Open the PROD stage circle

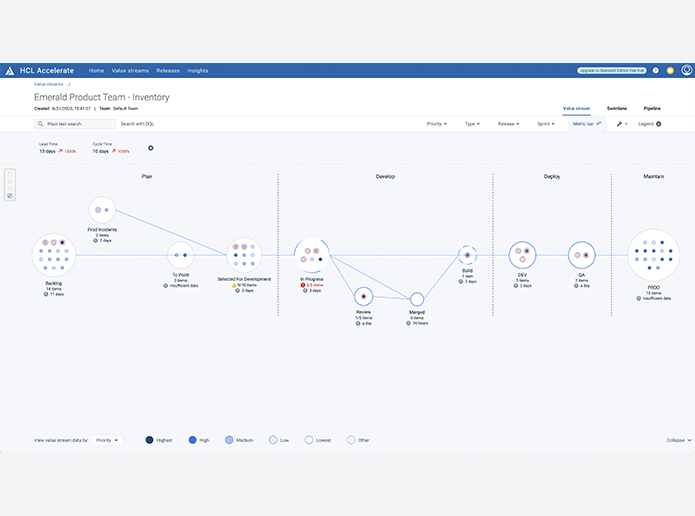click(653, 255)
